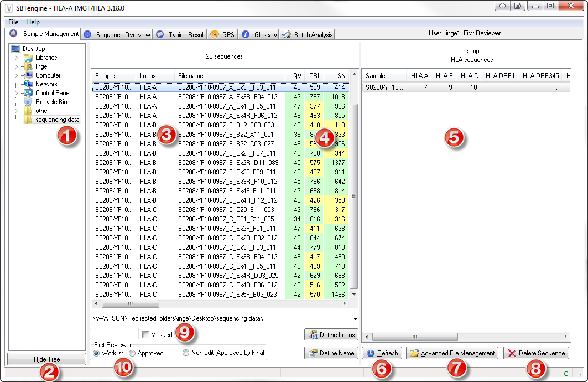Select row S0208-YF10-0997_C_Ex4R_D03_025
Screen dimensions: 588x382
click(x=221, y=276)
